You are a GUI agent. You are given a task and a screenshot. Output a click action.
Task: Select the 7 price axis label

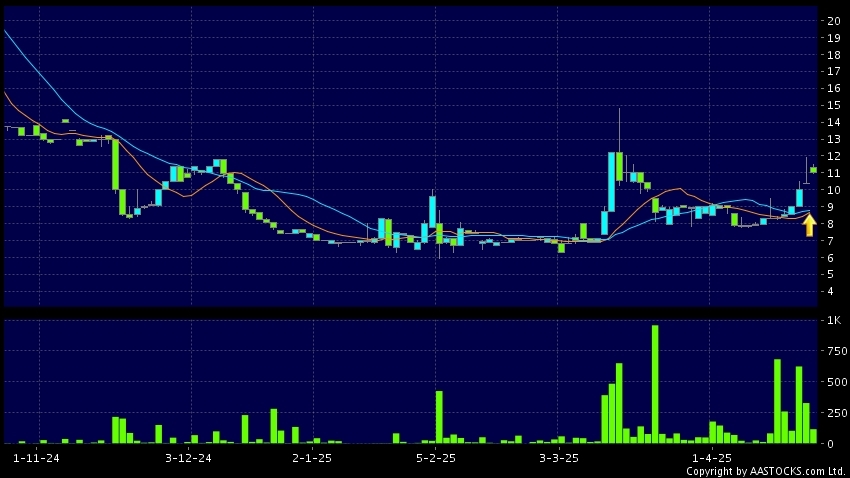[830, 241]
